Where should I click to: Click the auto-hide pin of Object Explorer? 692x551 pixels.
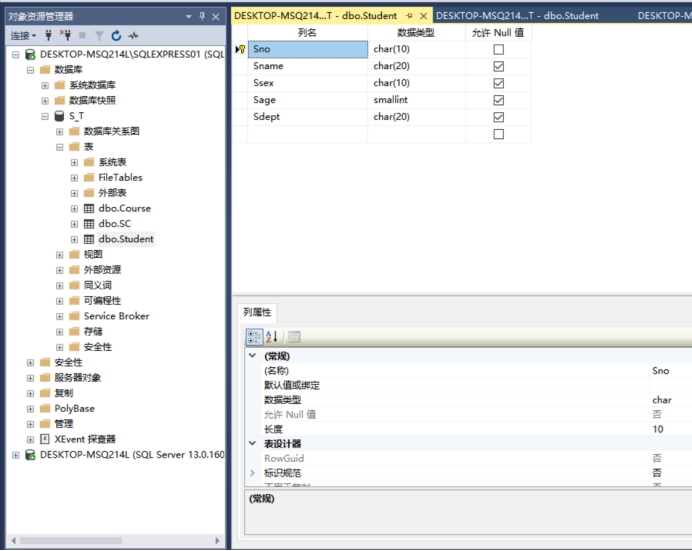(202, 16)
